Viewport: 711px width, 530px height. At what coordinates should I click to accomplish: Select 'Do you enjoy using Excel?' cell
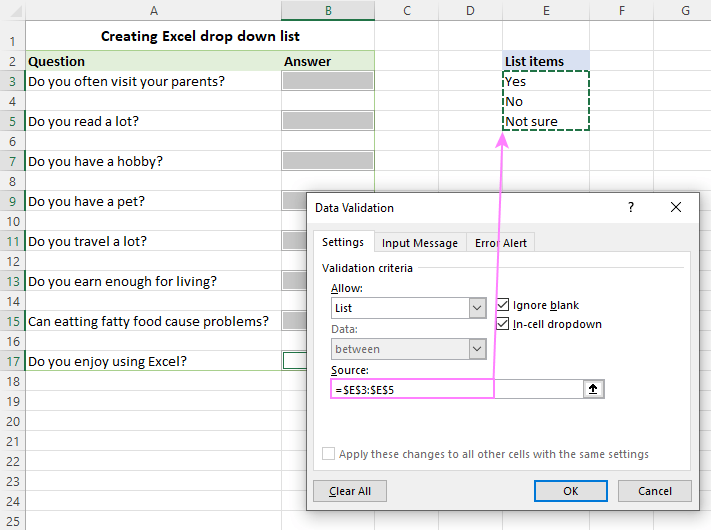[x=154, y=361]
